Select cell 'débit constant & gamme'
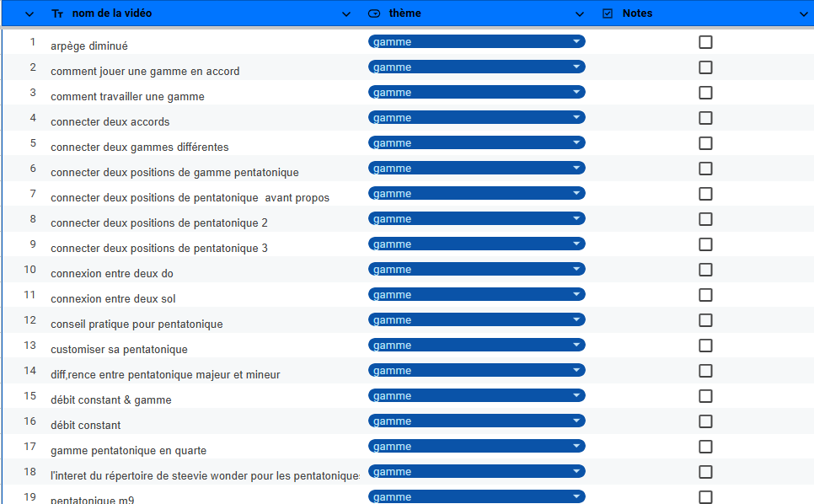The image size is (814, 504). pyautogui.click(x=110, y=400)
